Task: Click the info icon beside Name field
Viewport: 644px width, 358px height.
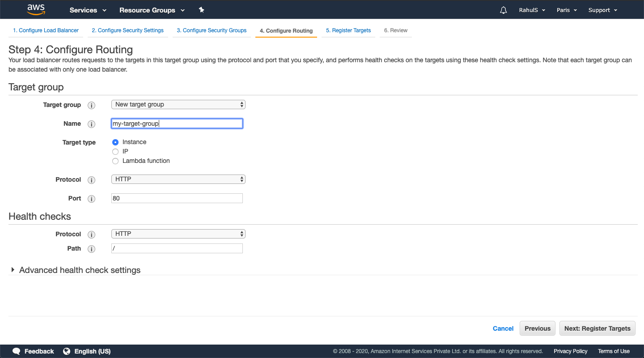Action: coord(91,124)
